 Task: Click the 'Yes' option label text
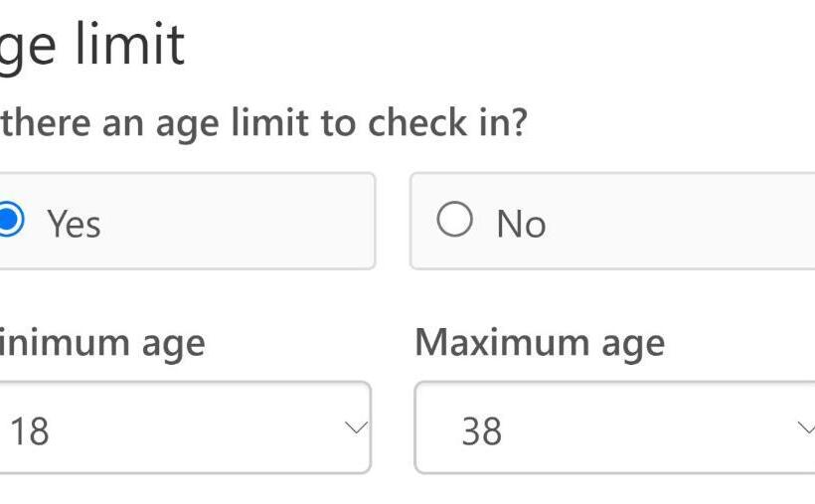click(74, 224)
